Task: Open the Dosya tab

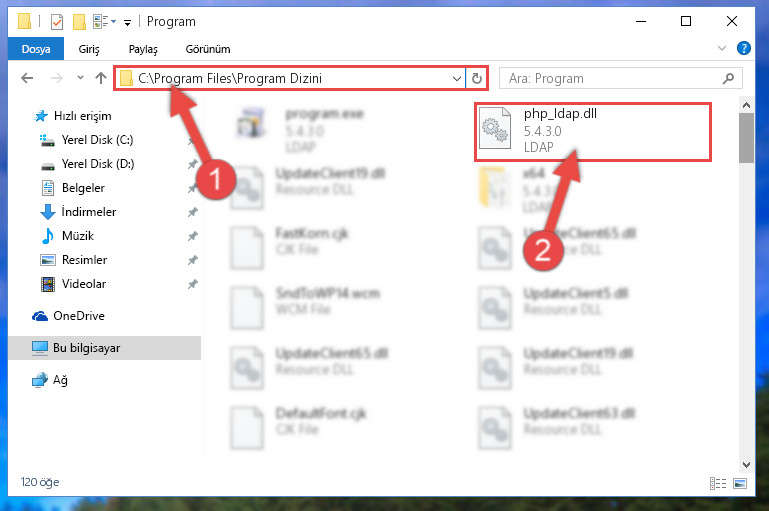Action: pos(36,49)
